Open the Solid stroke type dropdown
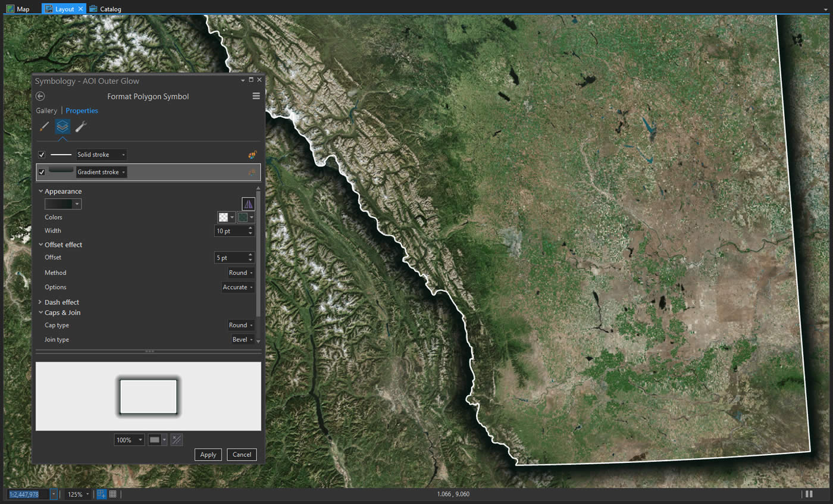Image resolution: width=833 pixels, height=504 pixels. [x=101, y=155]
